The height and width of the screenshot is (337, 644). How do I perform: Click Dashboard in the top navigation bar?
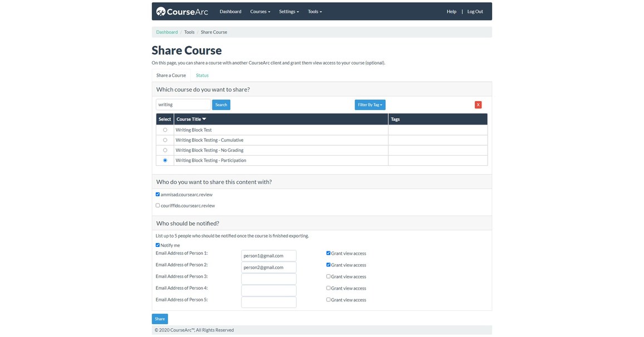(230, 11)
